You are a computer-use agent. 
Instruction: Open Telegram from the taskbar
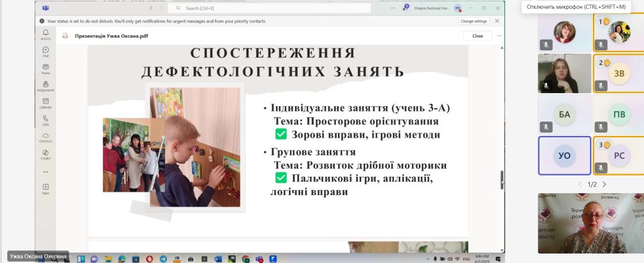(164, 259)
